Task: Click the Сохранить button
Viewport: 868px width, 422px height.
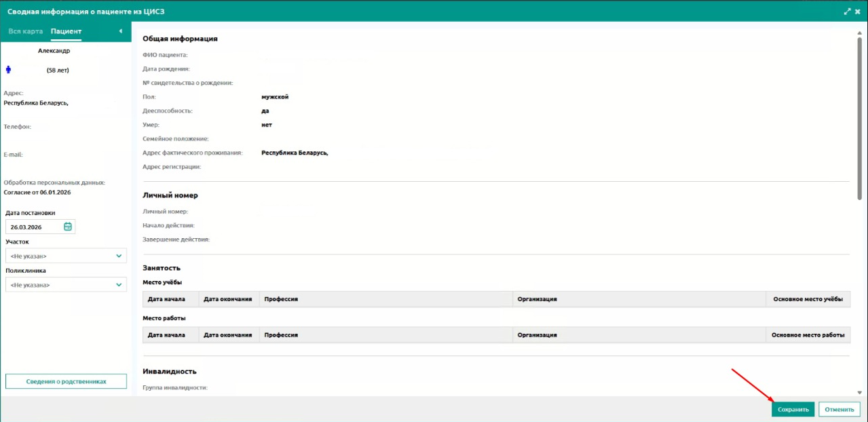Action: (x=793, y=409)
